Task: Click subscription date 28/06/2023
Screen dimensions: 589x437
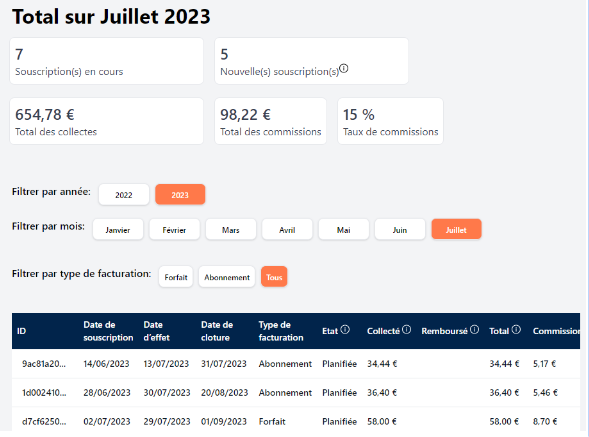Action: tap(107, 393)
